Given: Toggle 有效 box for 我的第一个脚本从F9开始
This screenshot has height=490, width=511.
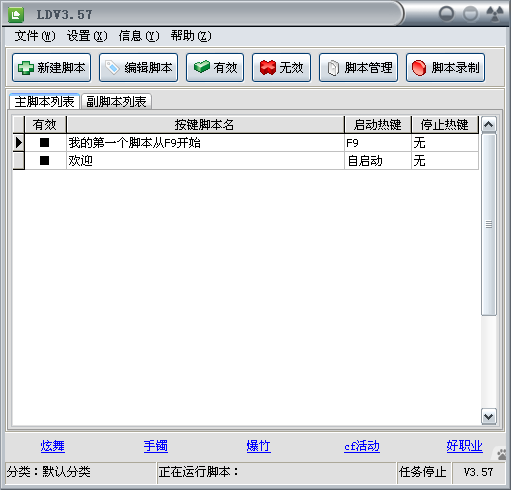Looking at the screenshot, I should [x=45, y=143].
